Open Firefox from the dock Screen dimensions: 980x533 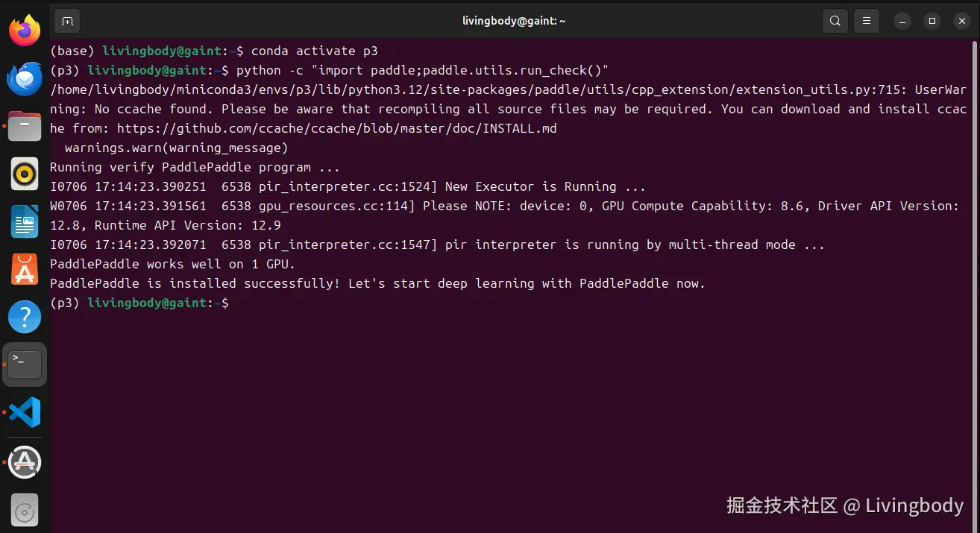(25, 31)
